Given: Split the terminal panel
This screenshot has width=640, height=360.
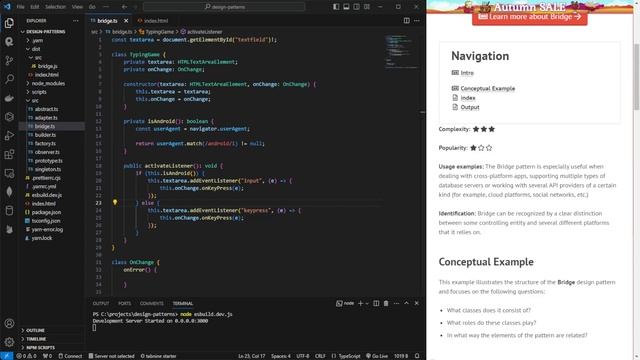Looking at the screenshot, I should pos(376,303).
